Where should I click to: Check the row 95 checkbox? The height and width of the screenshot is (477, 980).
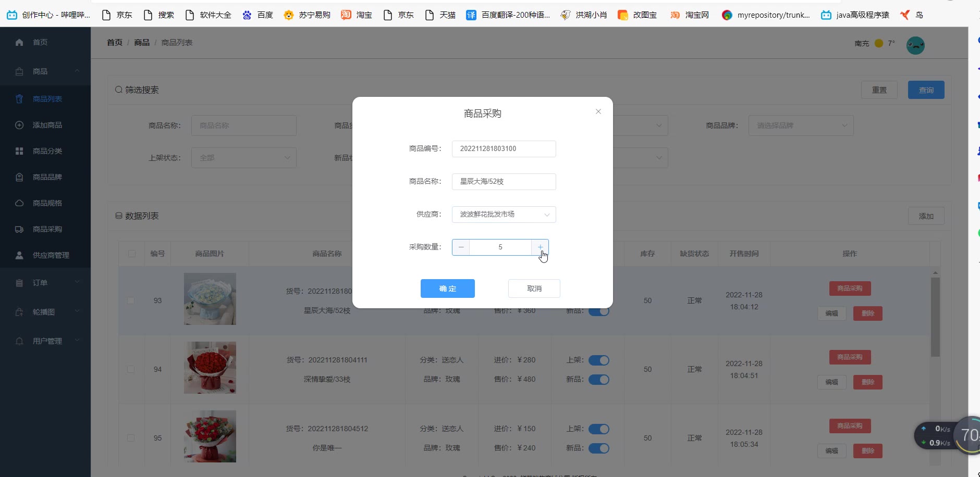point(131,438)
